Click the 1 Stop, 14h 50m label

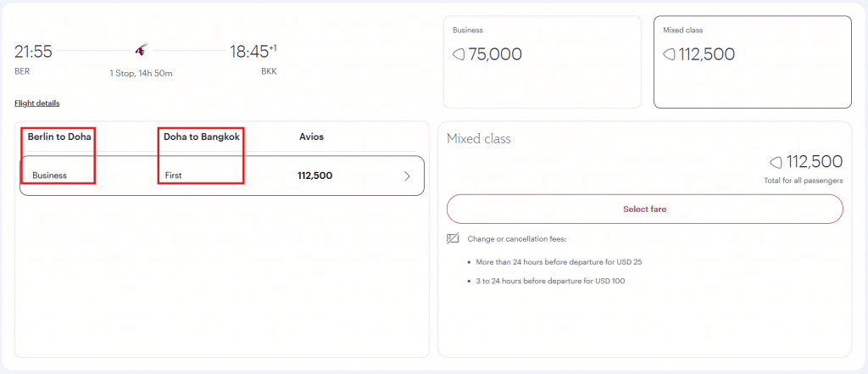point(141,73)
